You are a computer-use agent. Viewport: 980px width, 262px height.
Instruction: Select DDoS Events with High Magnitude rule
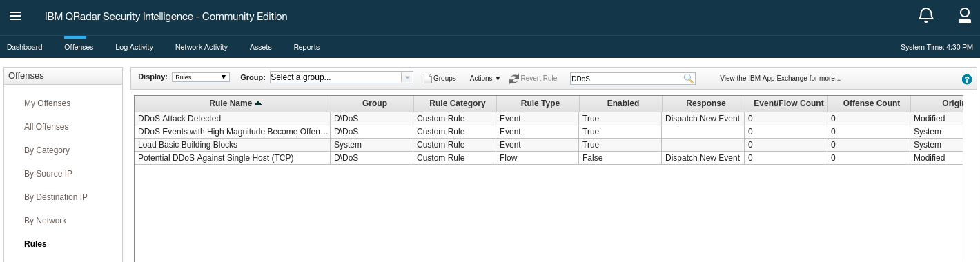pyautogui.click(x=233, y=132)
